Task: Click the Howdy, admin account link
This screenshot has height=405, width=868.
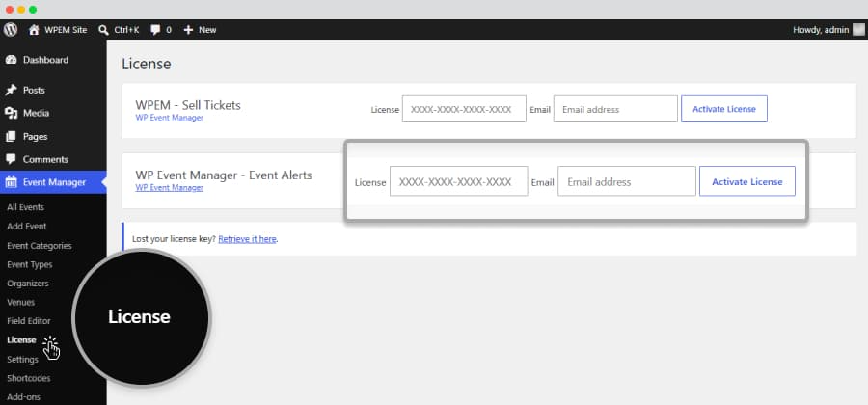Action: 821,30
